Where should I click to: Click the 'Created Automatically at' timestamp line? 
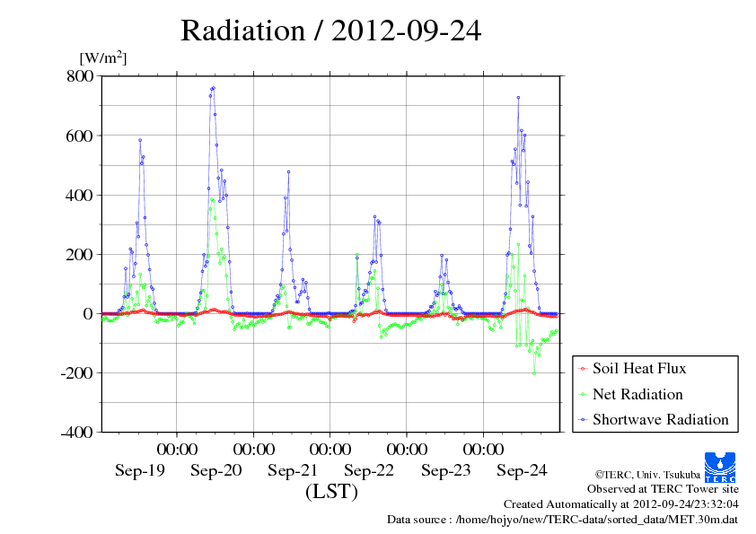621,504
